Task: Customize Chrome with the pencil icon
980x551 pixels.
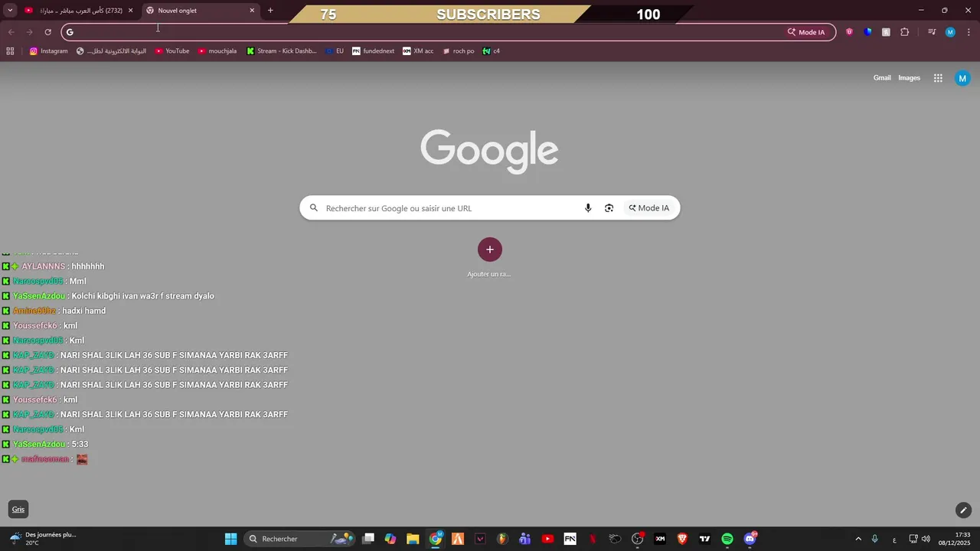Action: [963, 510]
